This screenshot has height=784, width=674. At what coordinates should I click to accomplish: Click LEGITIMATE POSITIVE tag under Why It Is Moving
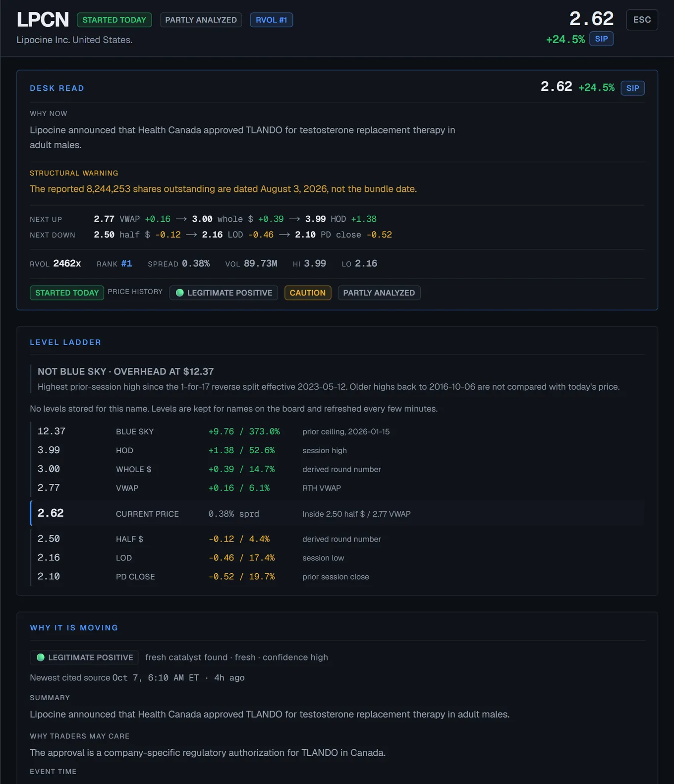tap(84, 658)
